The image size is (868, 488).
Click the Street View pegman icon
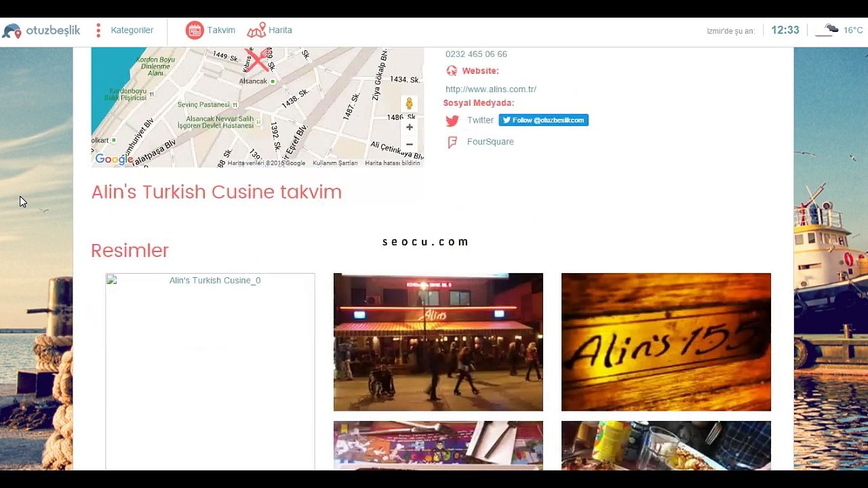409,104
